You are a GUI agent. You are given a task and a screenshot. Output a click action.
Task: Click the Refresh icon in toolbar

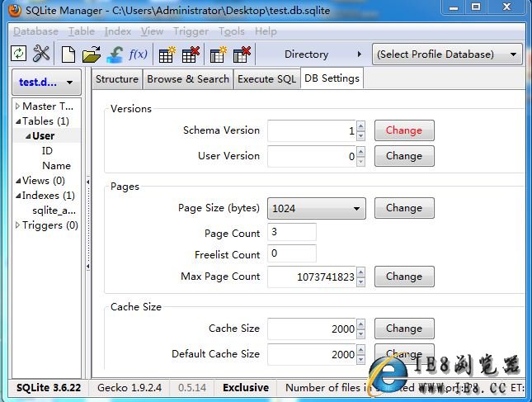point(18,54)
